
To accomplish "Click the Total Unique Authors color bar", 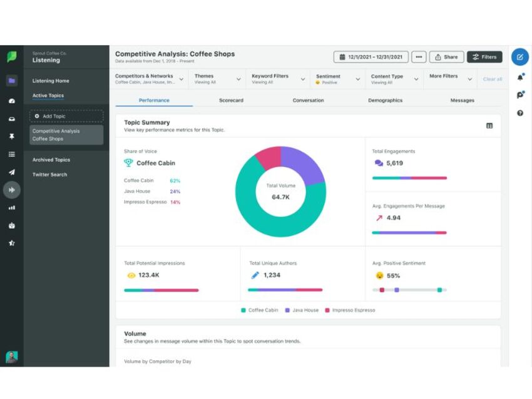I will (x=285, y=290).
